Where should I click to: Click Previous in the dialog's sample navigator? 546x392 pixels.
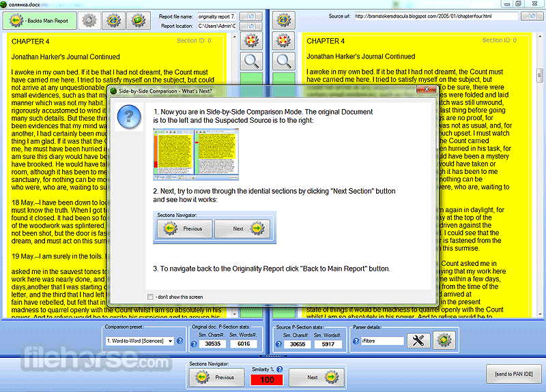point(184,229)
